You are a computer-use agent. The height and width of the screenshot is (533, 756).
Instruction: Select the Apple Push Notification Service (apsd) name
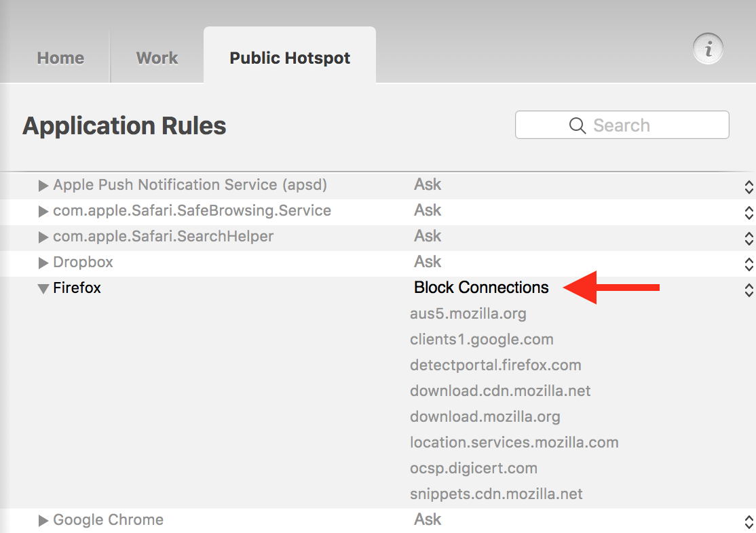[x=190, y=185]
